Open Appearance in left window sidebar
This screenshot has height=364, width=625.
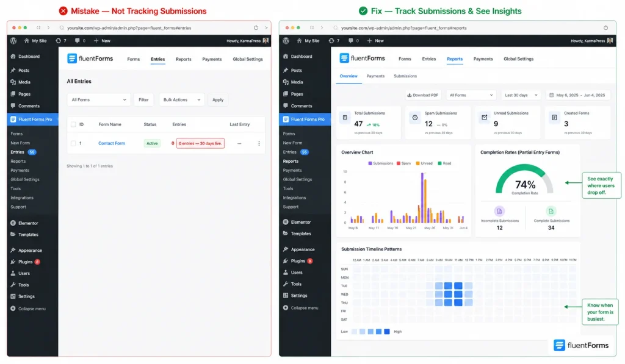[x=30, y=251]
